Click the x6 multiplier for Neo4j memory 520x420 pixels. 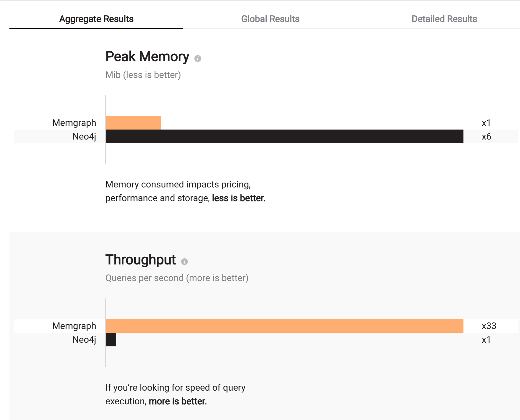[486, 136]
